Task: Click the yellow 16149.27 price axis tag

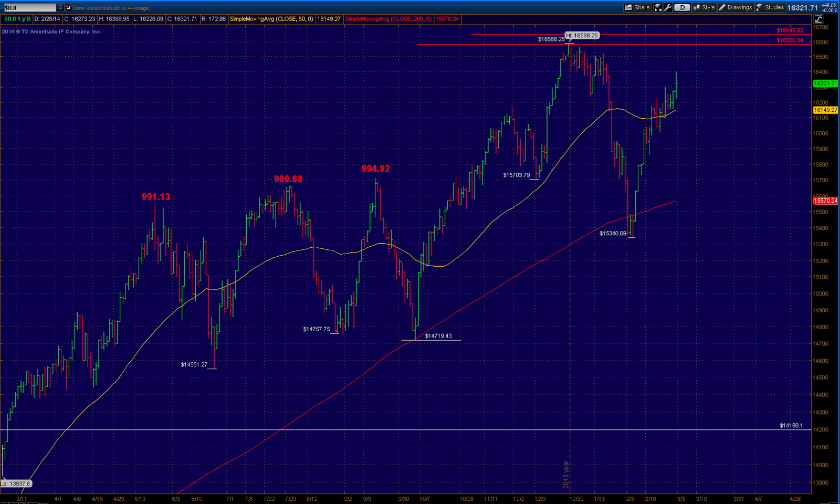Action: [825, 110]
